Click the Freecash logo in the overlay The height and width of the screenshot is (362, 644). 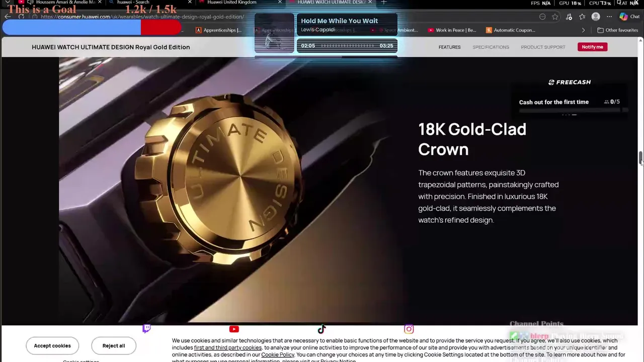[x=570, y=82]
